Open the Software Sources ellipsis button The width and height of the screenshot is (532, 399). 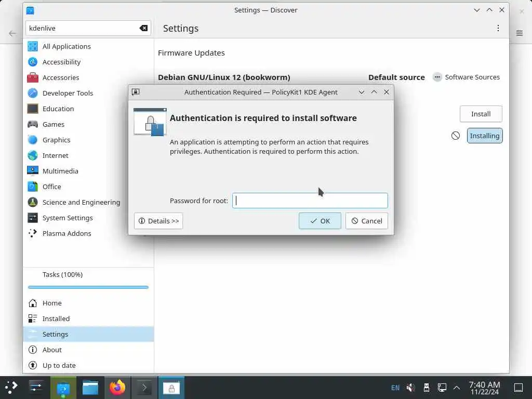[x=437, y=77]
